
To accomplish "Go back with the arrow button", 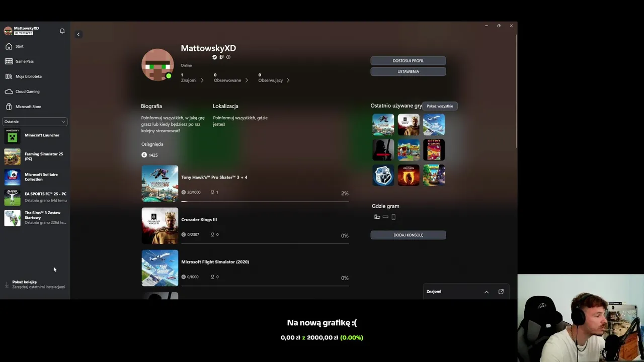I will (78, 34).
